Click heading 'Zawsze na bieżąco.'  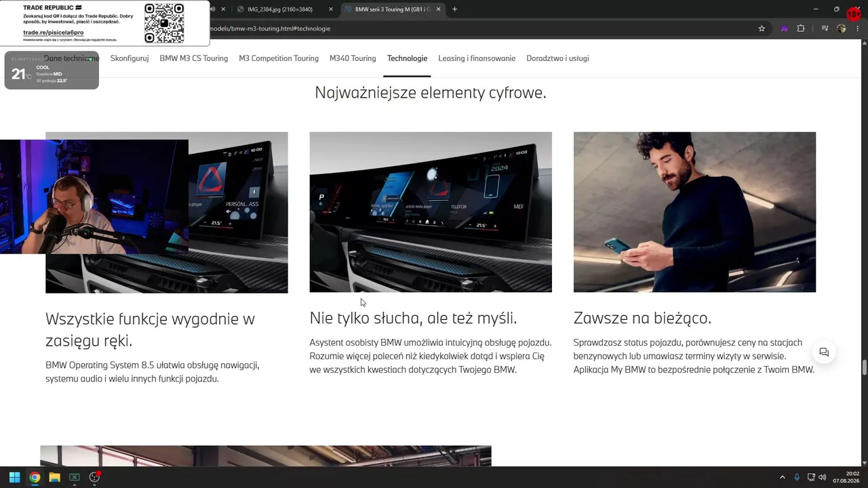click(642, 318)
